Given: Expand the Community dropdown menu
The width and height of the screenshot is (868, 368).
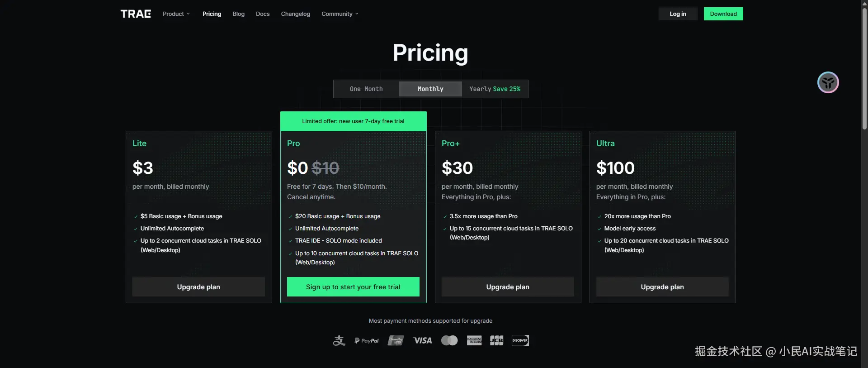Looking at the screenshot, I should click(x=340, y=14).
